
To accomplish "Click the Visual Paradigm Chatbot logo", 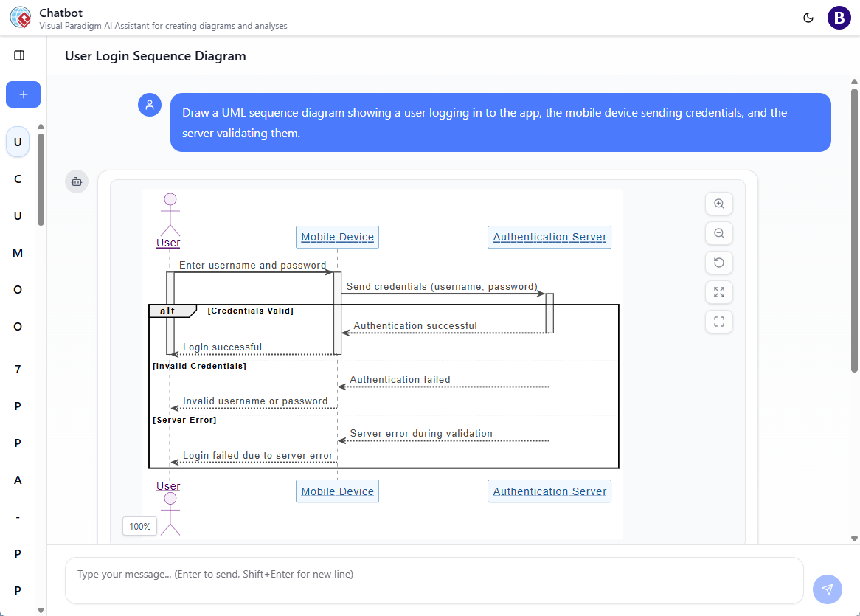I will (x=21, y=18).
